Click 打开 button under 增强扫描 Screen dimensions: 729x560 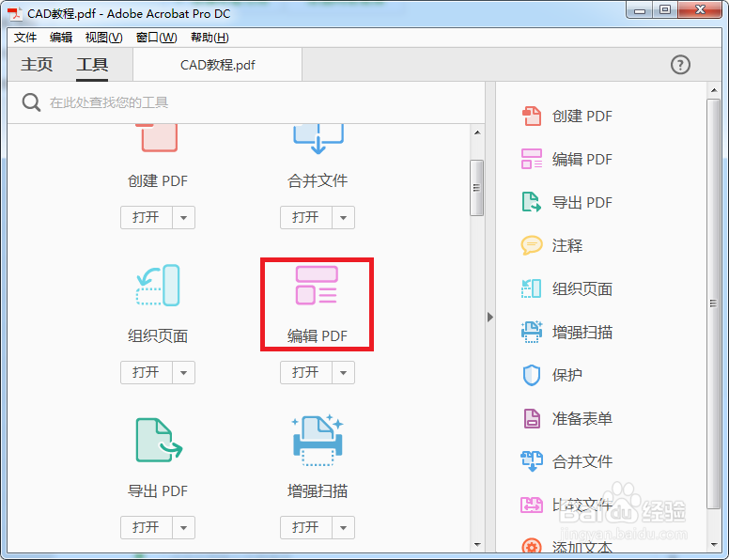306,527
